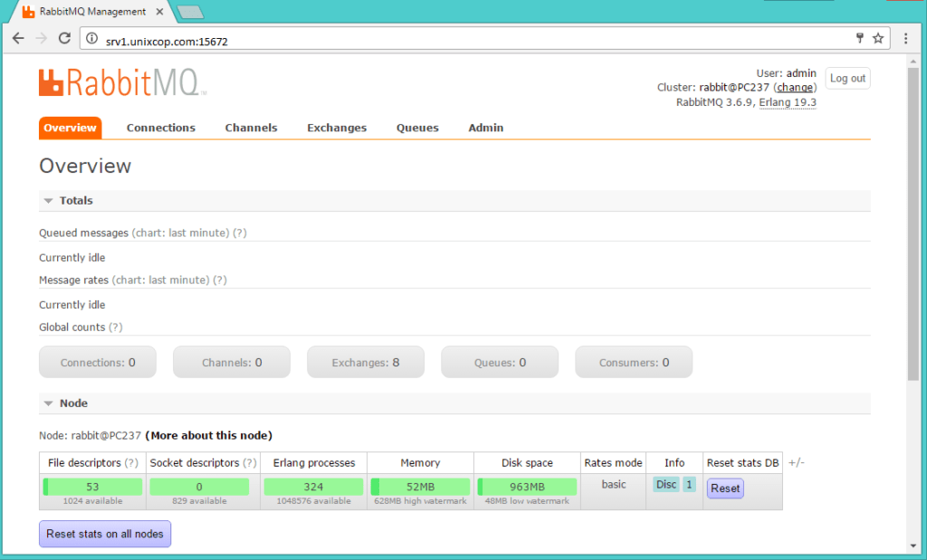Click the Exchanges: 8 count button

point(366,362)
